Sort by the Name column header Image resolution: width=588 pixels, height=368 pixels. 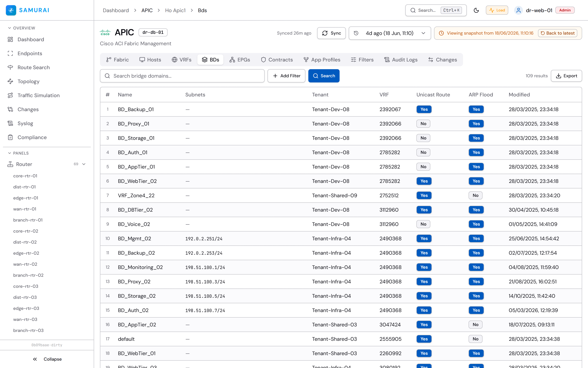tap(125, 95)
